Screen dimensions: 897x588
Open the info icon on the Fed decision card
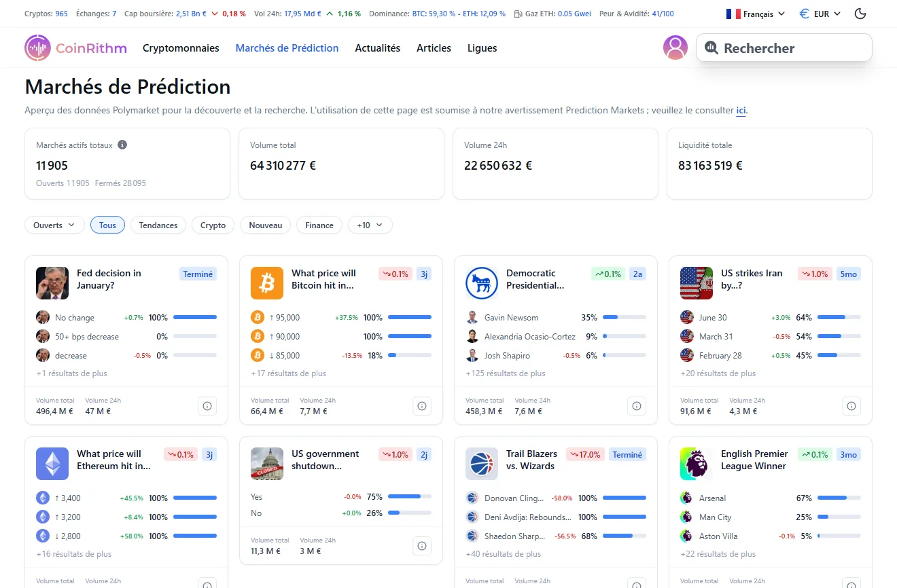207,405
